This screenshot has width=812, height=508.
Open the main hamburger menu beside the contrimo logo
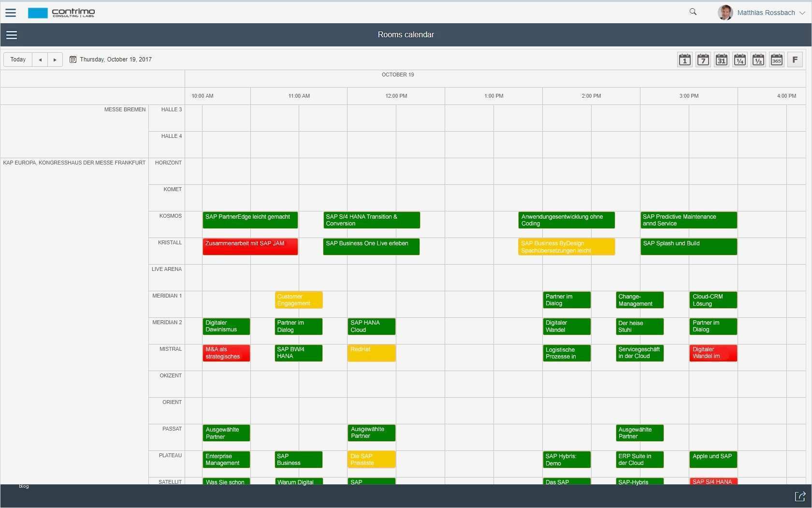click(11, 13)
